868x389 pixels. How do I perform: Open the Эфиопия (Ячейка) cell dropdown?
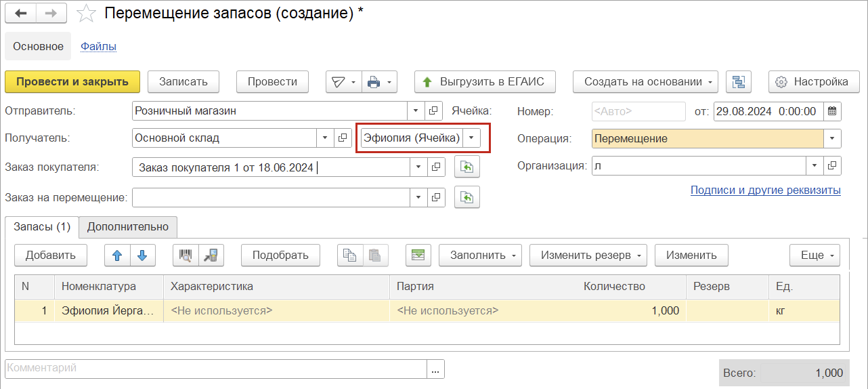[472, 138]
